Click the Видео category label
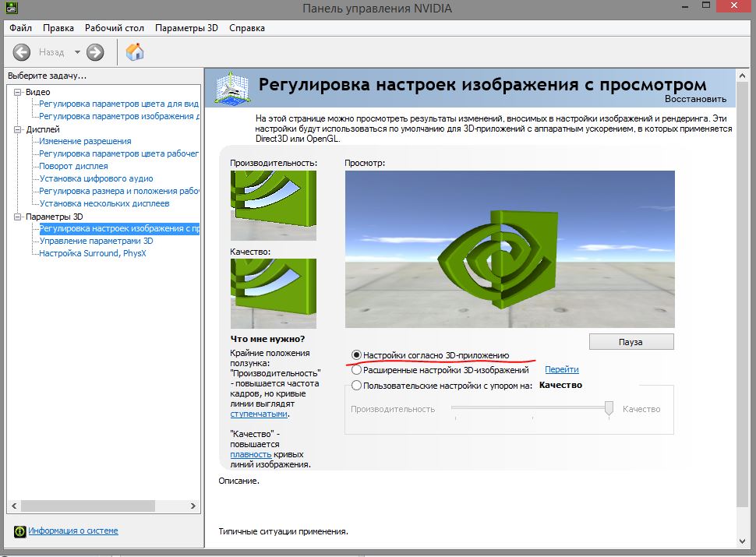Image resolution: width=756 pixels, height=557 pixels. (x=37, y=92)
